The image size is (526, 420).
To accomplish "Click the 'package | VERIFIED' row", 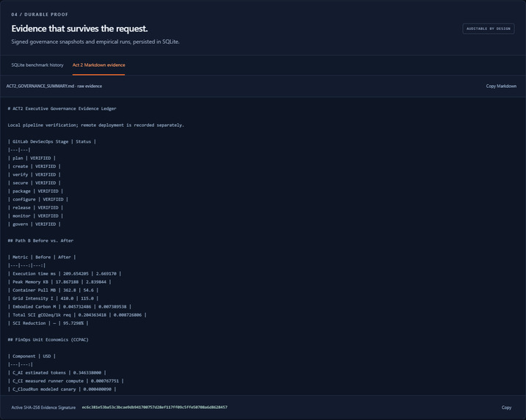I will point(35,191).
